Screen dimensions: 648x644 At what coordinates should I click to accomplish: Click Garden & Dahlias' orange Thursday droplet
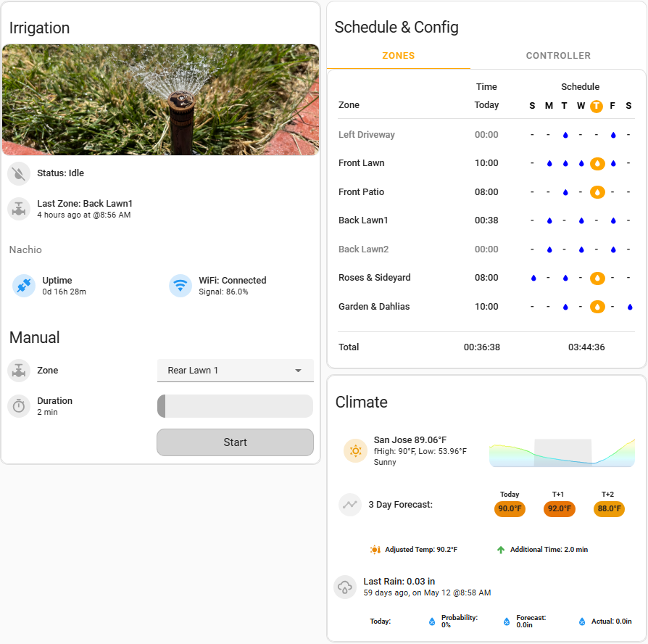pos(597,307)
